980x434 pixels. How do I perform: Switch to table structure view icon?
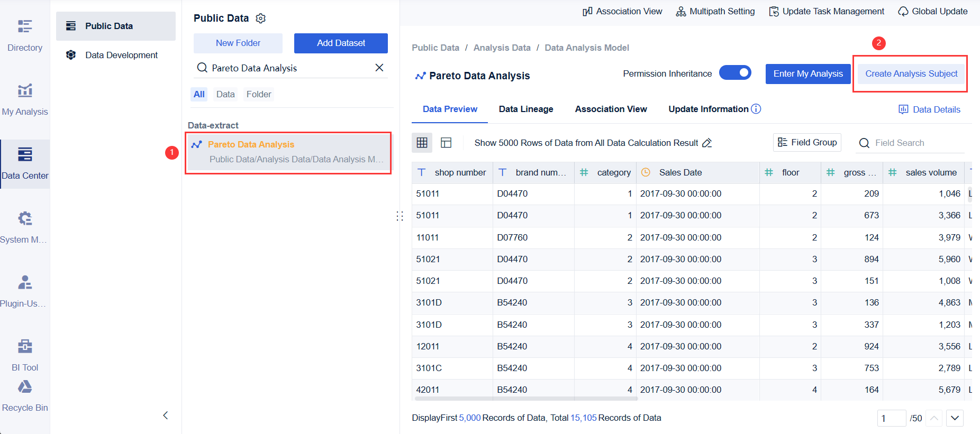(x=446, y=143)
